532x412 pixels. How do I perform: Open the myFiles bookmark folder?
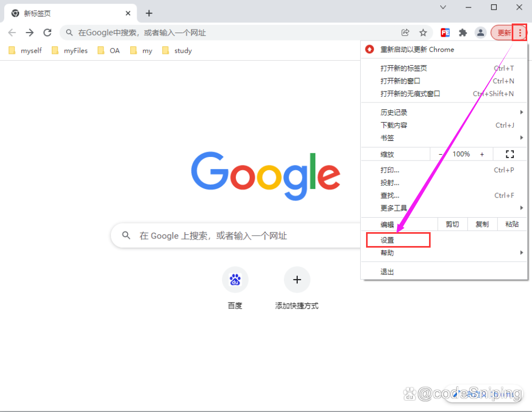[x=70, y=51]
